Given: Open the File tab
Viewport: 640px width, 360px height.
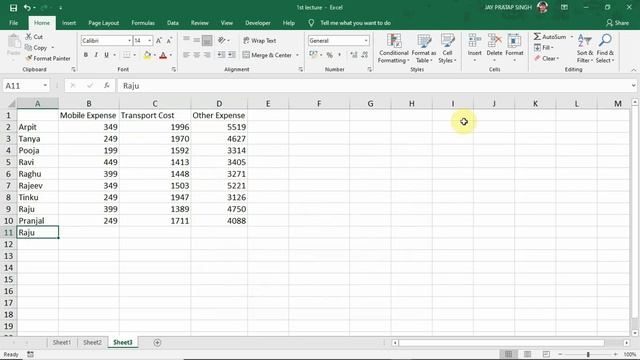Looking at the screenshot, I should click(x=13, y=23).
